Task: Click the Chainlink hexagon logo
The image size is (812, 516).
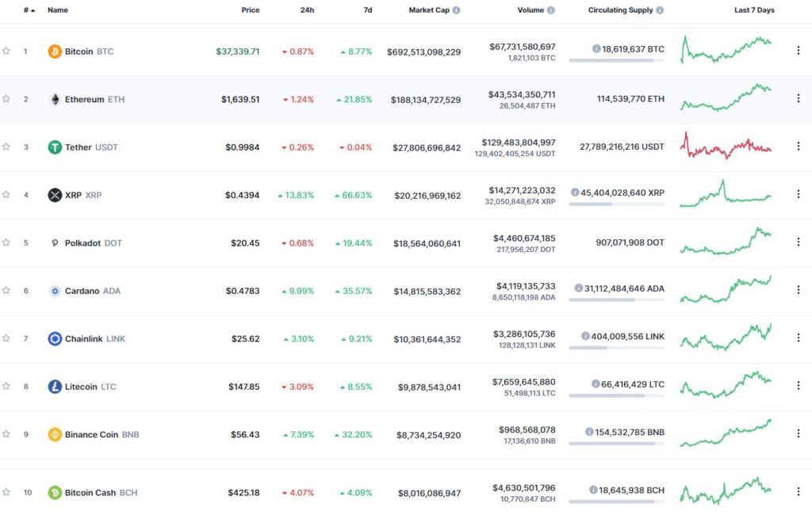Action: pos(55,338)
